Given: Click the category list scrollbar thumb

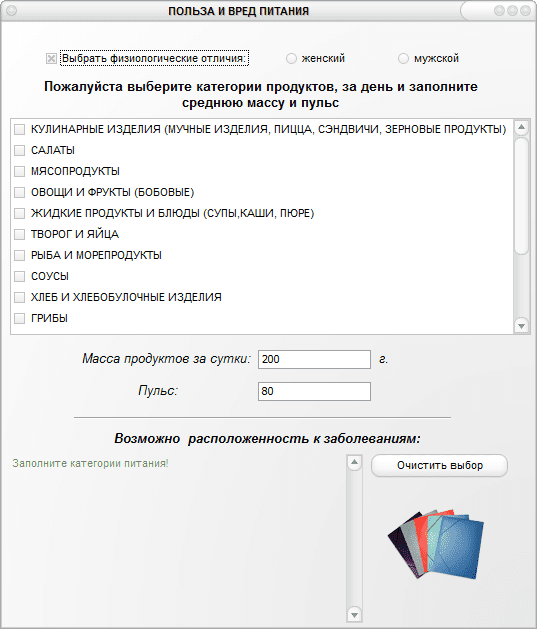Looking at the screenshot, I should click(x=521, y=196).
